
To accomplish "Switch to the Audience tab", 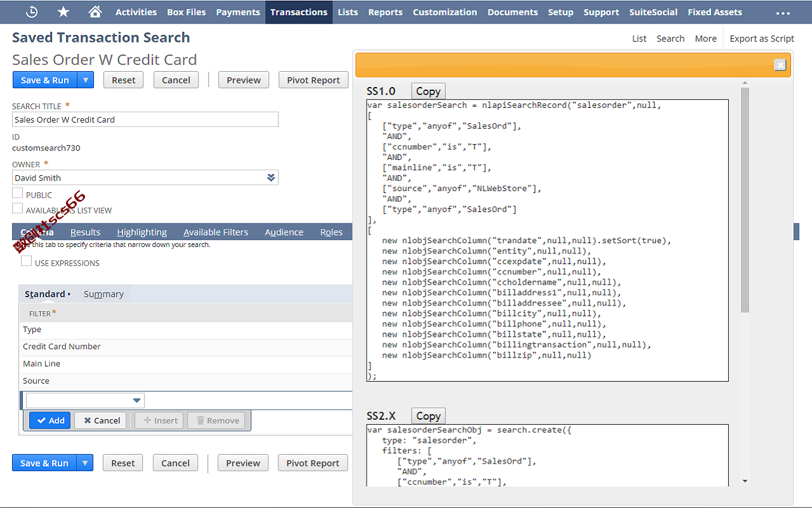I will tap(284, 232).
